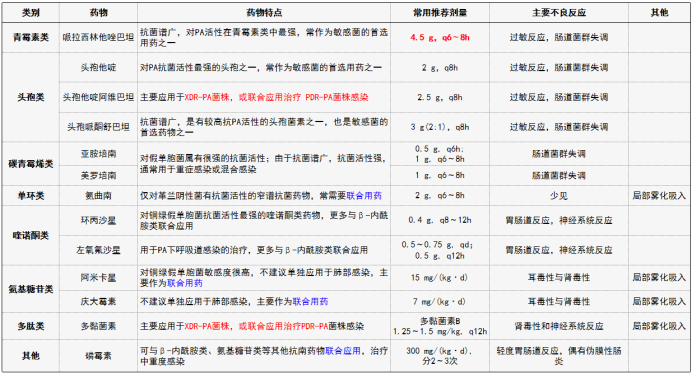This screenshot has height=375, width=692.
Task: Click drug name 头孢他啶
Action: tap(98, 68)
